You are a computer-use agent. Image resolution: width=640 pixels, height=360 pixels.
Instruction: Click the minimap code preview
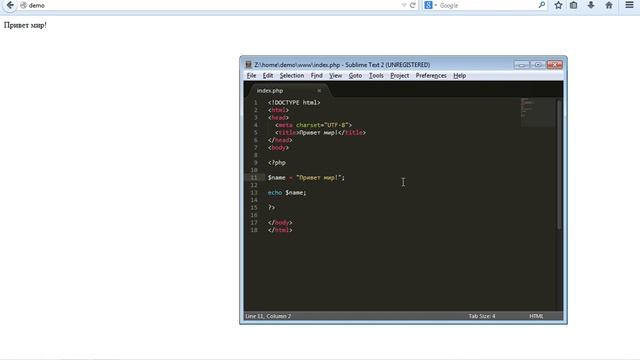(x=538, y=112)
